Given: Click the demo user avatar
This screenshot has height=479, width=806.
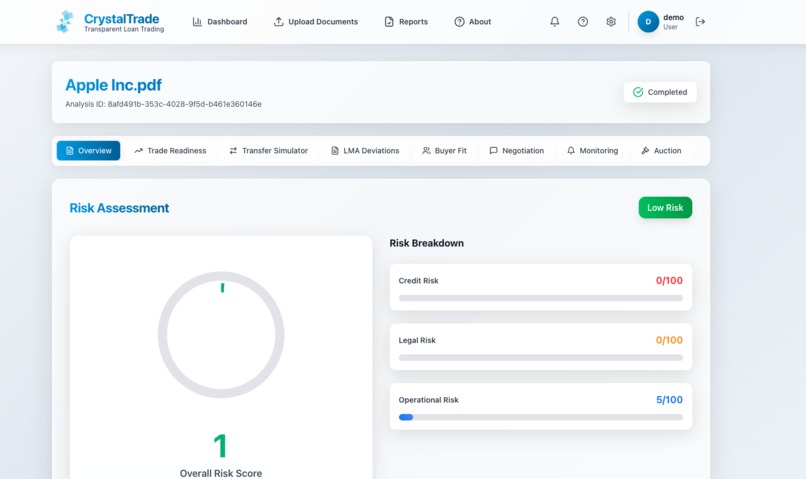Looking at the screenshot, I should click(x=648, y=22).
